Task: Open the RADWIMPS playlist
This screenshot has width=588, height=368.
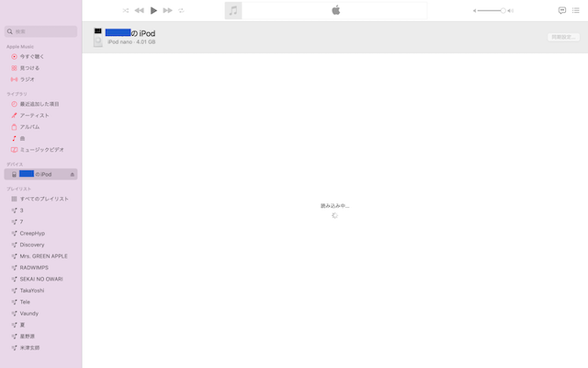Action: pyautogui.click(x=40, y=268)
